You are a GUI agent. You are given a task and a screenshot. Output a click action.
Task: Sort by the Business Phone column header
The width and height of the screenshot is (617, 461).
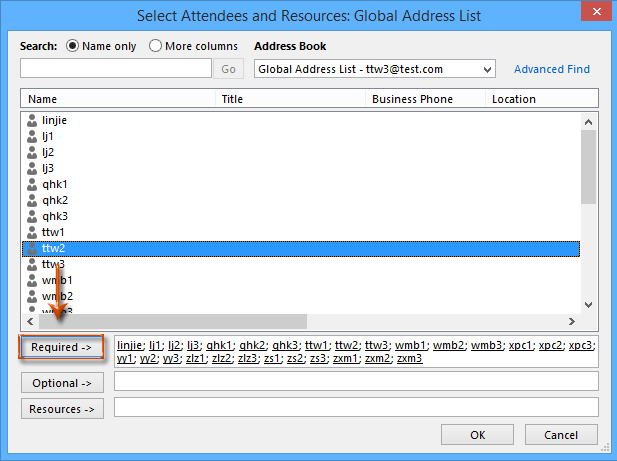[425, 99]
